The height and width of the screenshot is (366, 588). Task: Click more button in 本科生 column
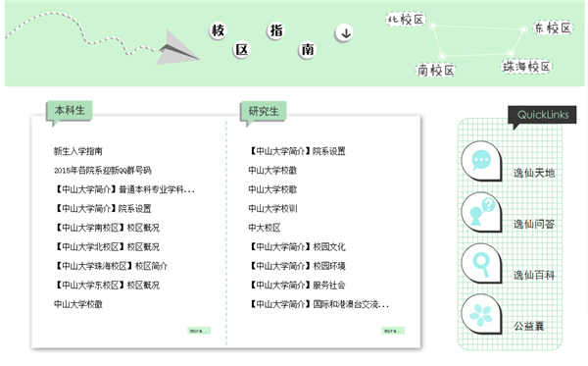[199, 331]
